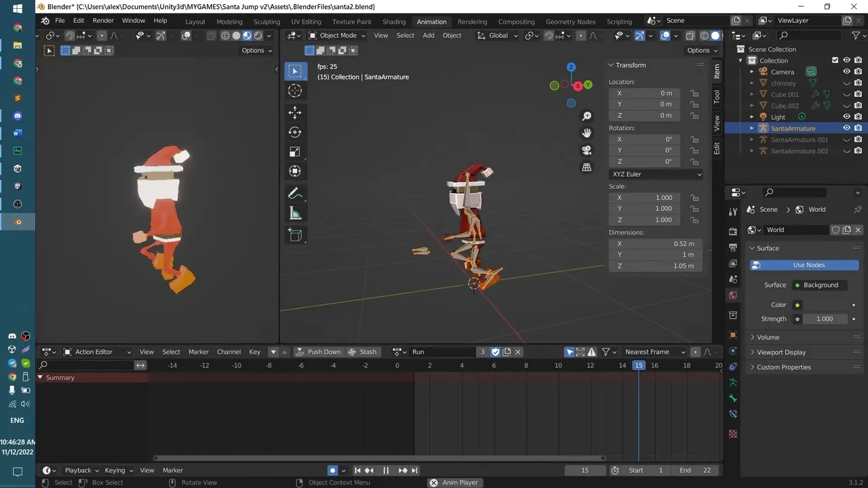Open the Object Mode dropdown
This screenshot has width=868, height=488.
pos(336,35)
